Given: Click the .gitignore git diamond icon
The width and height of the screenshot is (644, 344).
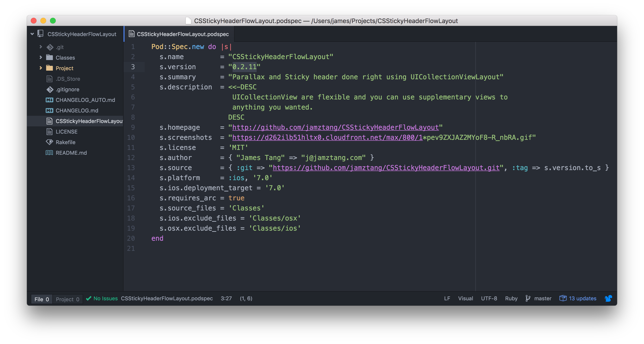Looking at the screenshot, I should coord(50,89).
